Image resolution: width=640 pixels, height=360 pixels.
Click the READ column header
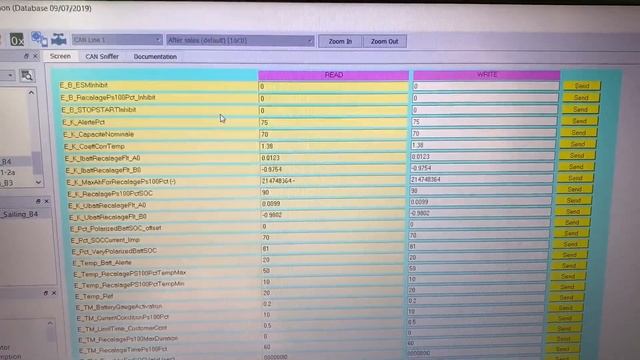333,75
